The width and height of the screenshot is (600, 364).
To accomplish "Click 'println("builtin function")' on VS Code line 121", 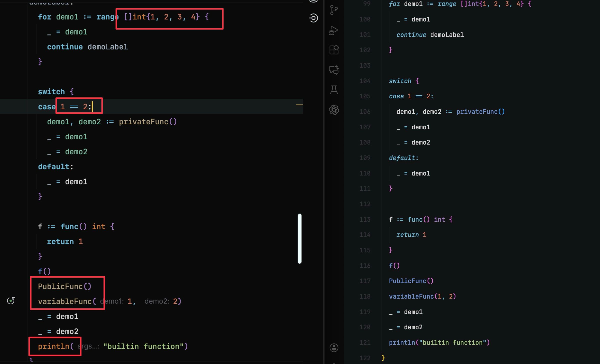I will 439,343.
